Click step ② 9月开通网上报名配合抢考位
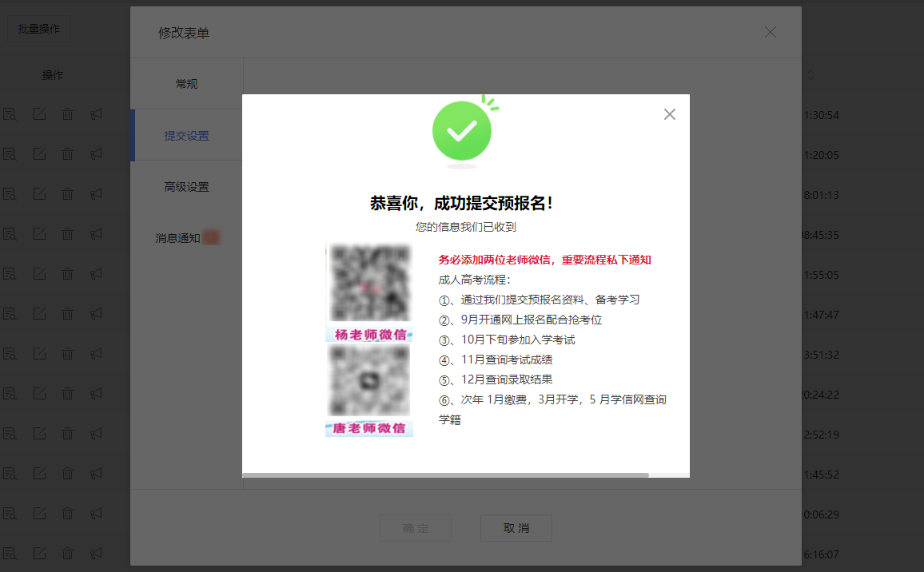Viewport: 924px width, 572px height. [x=520, y=320]
